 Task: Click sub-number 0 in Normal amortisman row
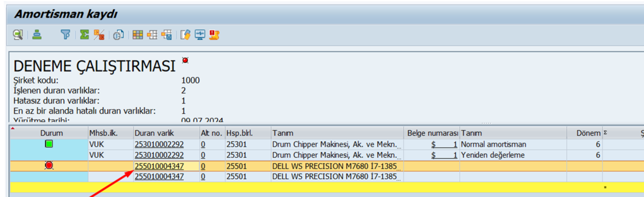pos(203,144)
